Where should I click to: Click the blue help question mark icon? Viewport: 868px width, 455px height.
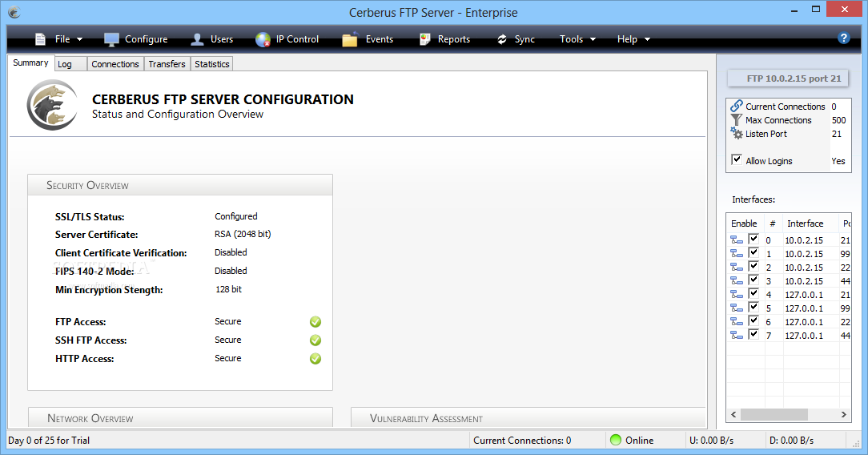tap(844, 38)
